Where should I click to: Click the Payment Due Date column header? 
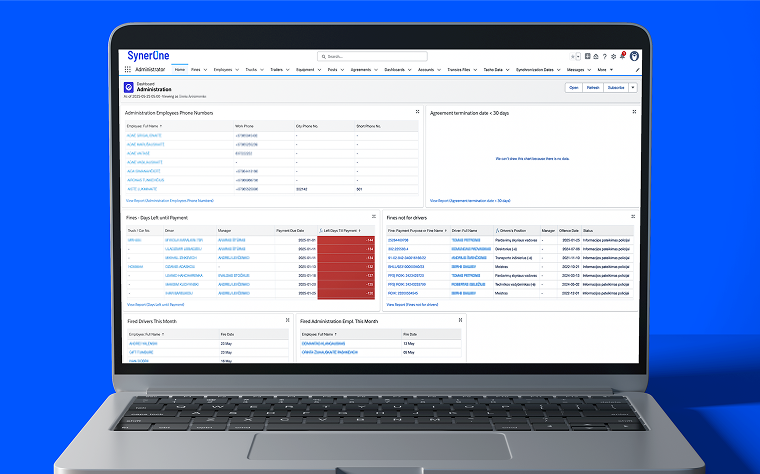(290, 231)
